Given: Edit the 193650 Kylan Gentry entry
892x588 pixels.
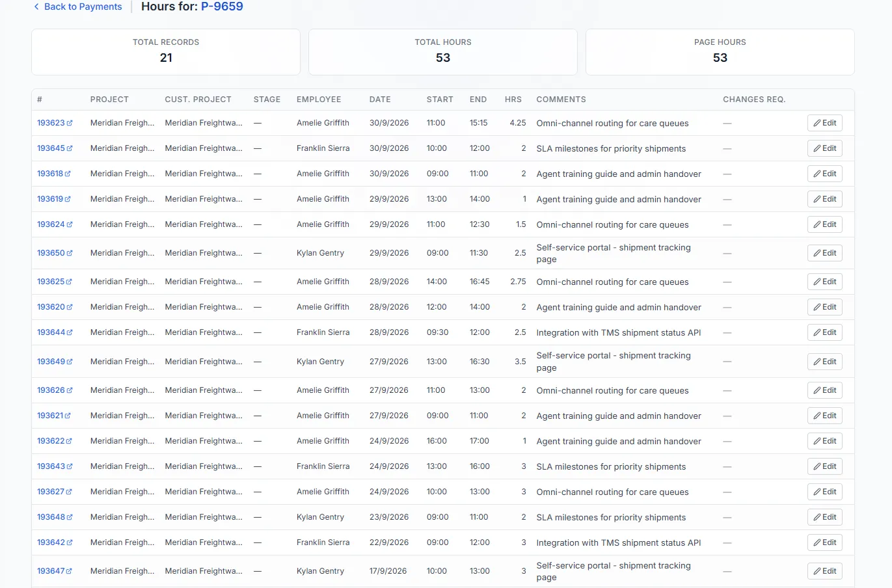Looking at the screenshot, I should pyautogui.click(x=825, y=253).
